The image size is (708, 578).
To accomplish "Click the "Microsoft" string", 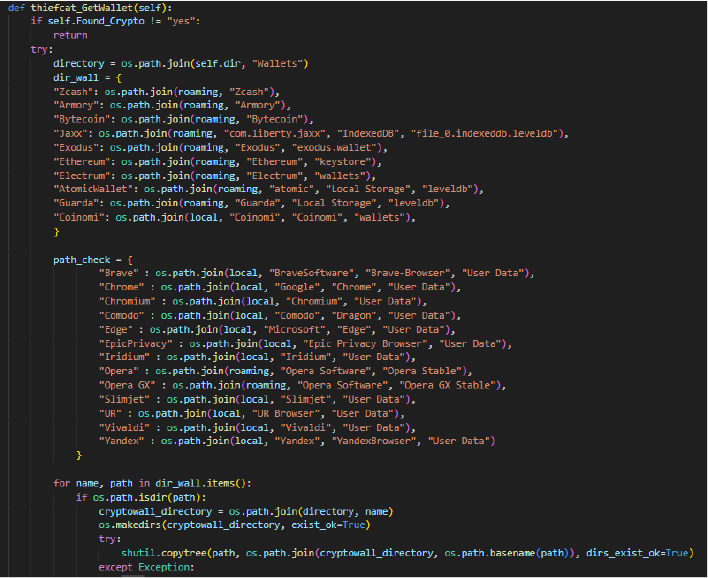I will coord(294,330).
